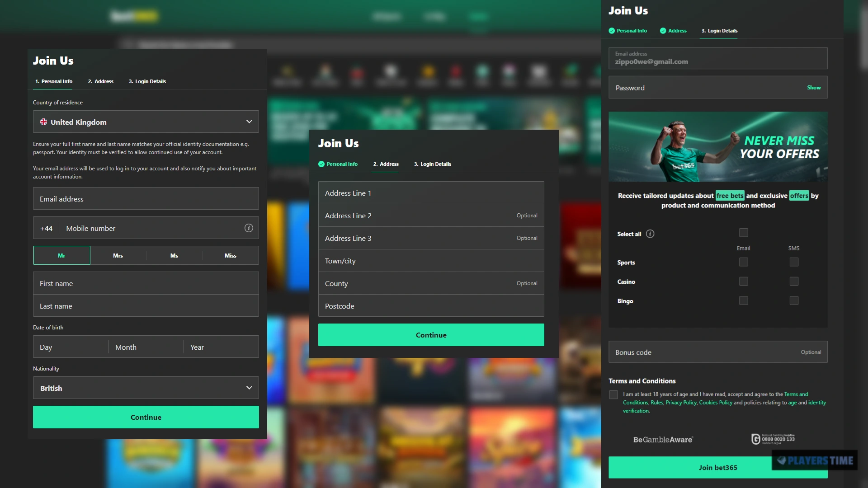This screenshot has width=868, height=488.
Task: Expand the Country of residence dropdown
Action: coord(146,122)
